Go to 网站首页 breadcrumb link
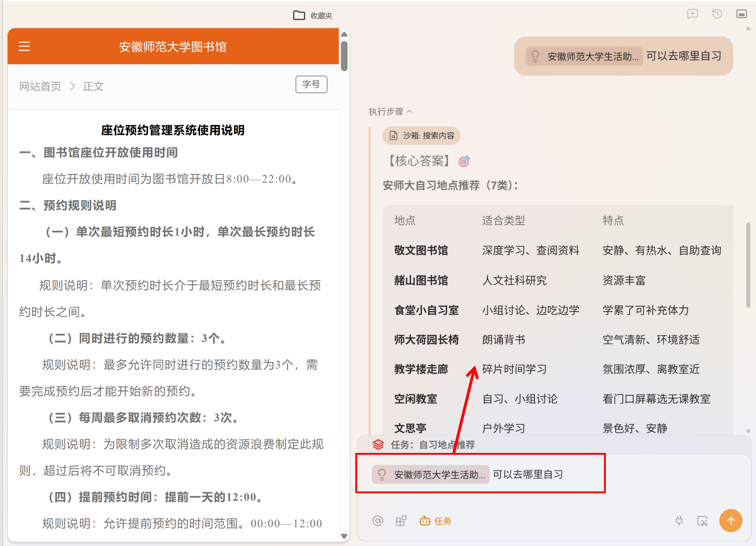Viewport: 756px width, 546px height. tap(40, 86)
